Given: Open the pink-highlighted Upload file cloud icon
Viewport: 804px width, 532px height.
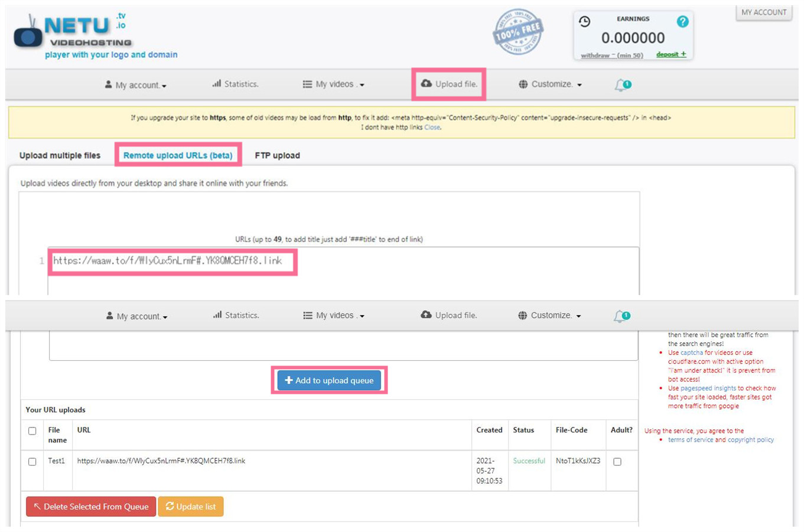Looking at the screenshot, I should [x=426, y=84].
